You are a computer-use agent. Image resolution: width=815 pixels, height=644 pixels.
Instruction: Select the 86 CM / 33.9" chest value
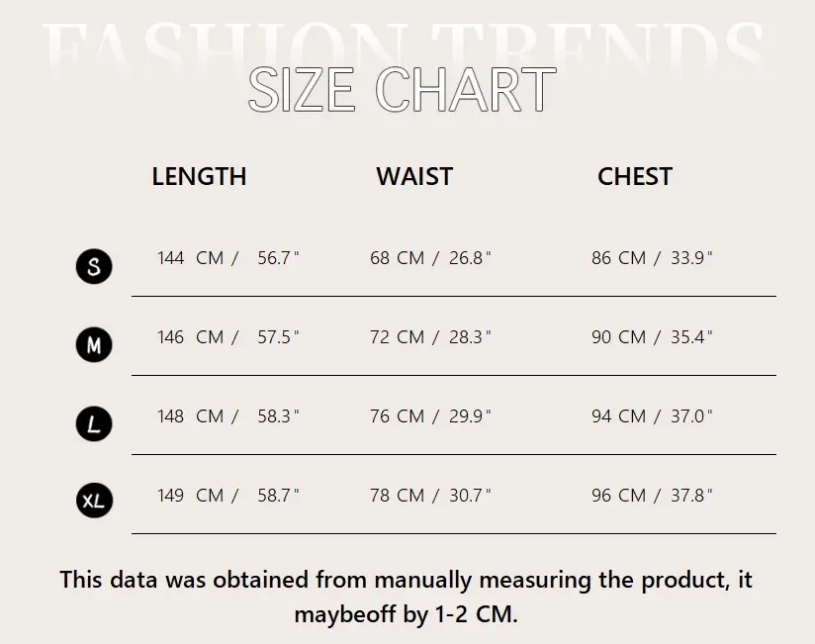coord(652,258)
